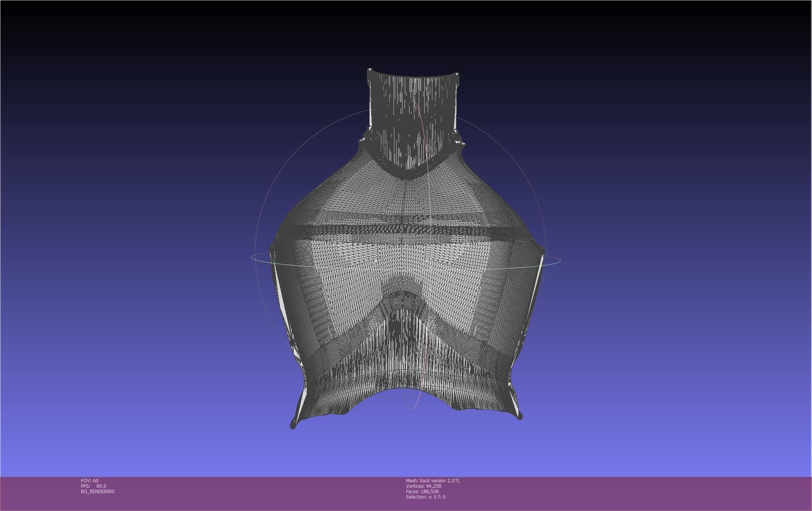Click the Vertices: 94,258 count

pyautogui.click(x=423, y=486)
